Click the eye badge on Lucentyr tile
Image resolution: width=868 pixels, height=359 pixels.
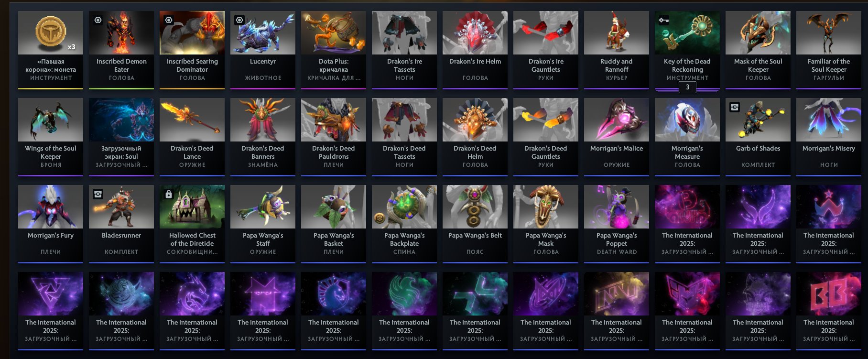point(239,20)
